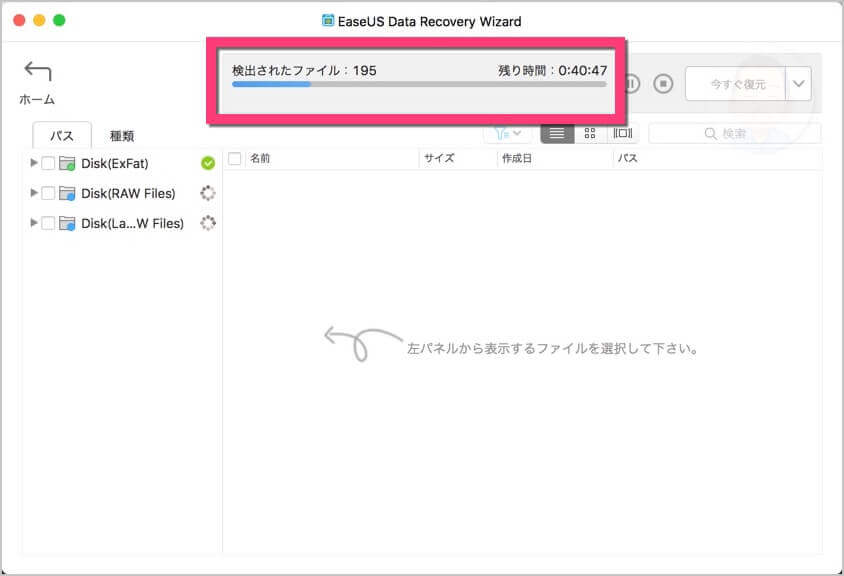Sort by the パス column header
This screenshot has height=576, width=844.
tap(628, 158)
